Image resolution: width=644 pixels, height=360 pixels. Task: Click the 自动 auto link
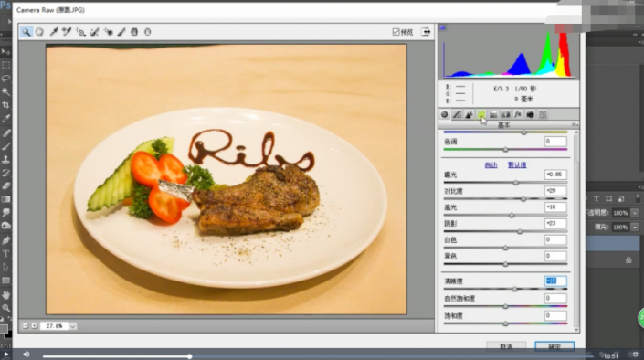point(491,164)
